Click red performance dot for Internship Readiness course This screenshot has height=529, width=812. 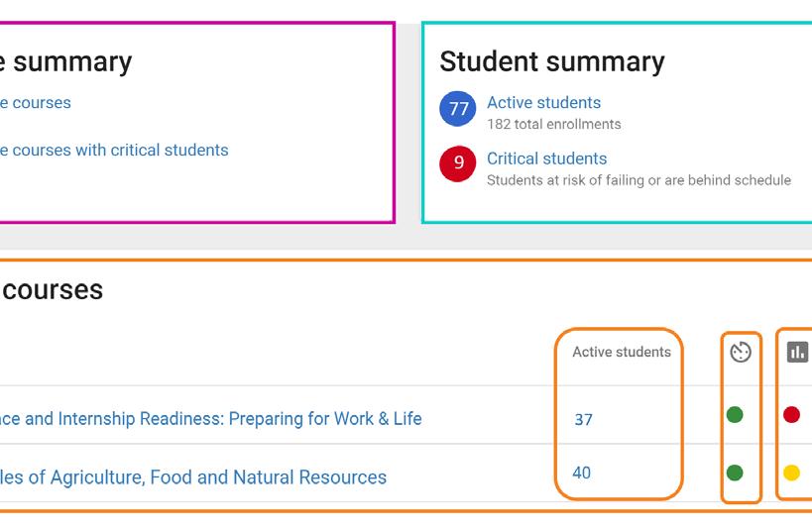(791, 415)
